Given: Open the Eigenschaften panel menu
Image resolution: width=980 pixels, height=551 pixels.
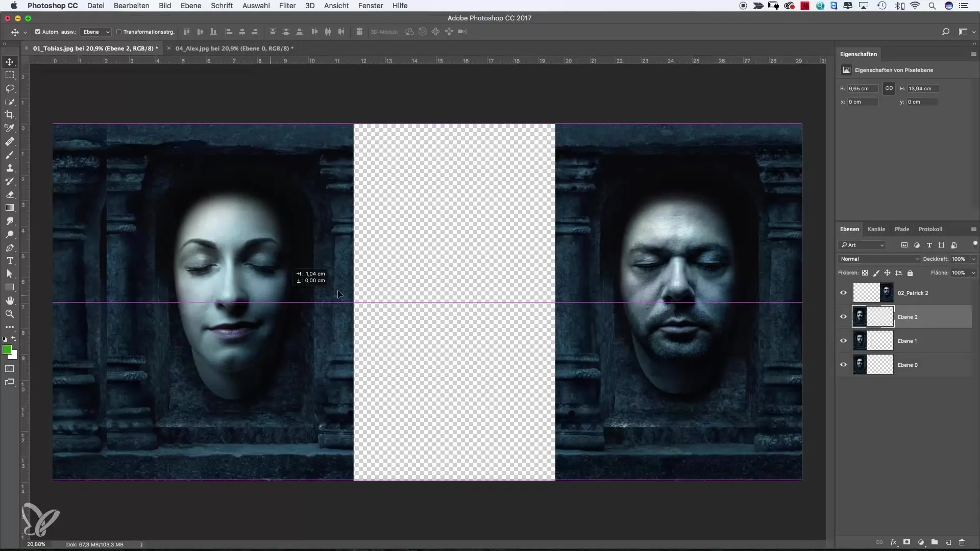Looking at the screenshot, I should click(973, 54).
